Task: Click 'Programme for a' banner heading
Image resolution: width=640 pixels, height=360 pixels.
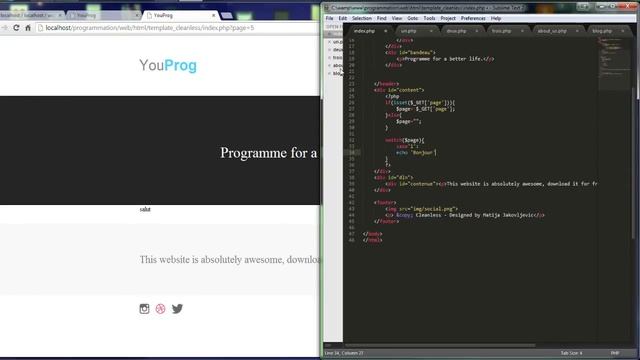Action: pyautogui.click(x=269, y=153)
